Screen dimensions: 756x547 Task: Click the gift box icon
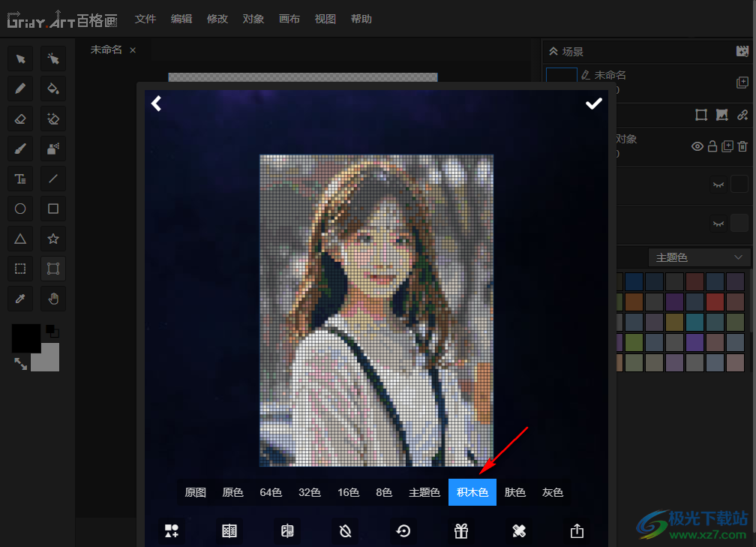[461, 531]
